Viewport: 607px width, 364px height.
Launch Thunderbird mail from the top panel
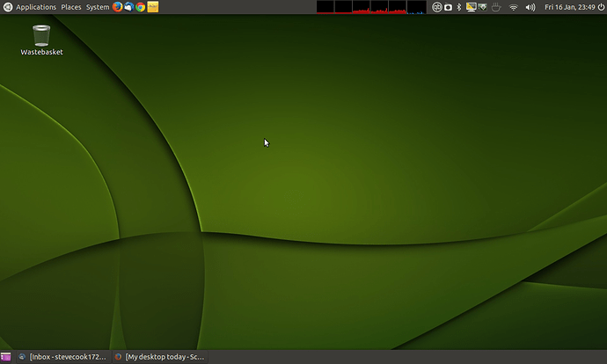129,7
